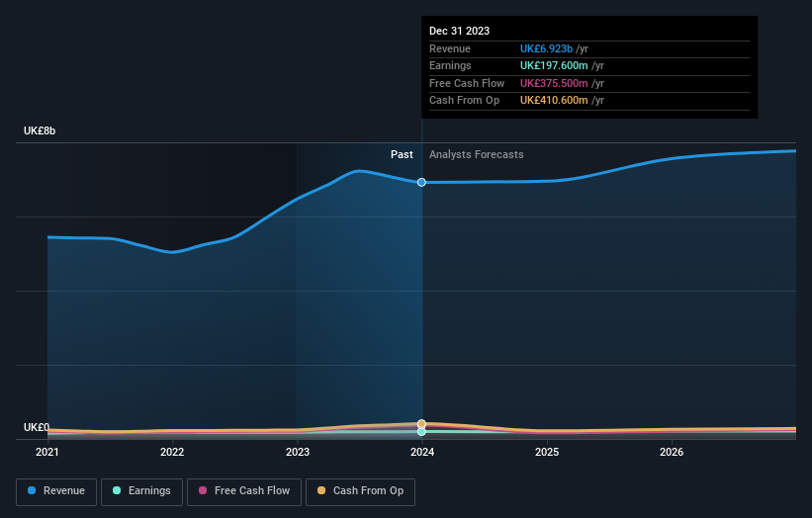Toggle the Revenue legend series
Viewport: 812px width, 518px height.
pyautogui.click(x=56, y=491)
